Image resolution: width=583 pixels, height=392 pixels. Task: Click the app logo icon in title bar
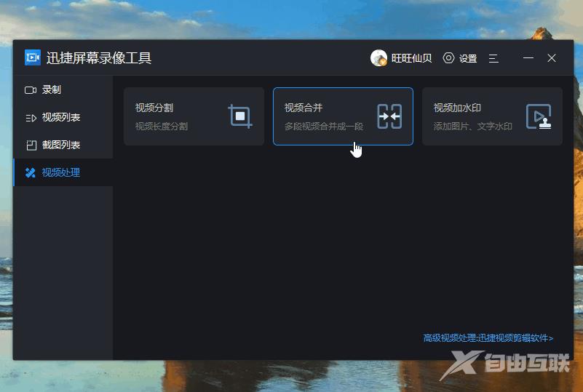coord(32,58)
